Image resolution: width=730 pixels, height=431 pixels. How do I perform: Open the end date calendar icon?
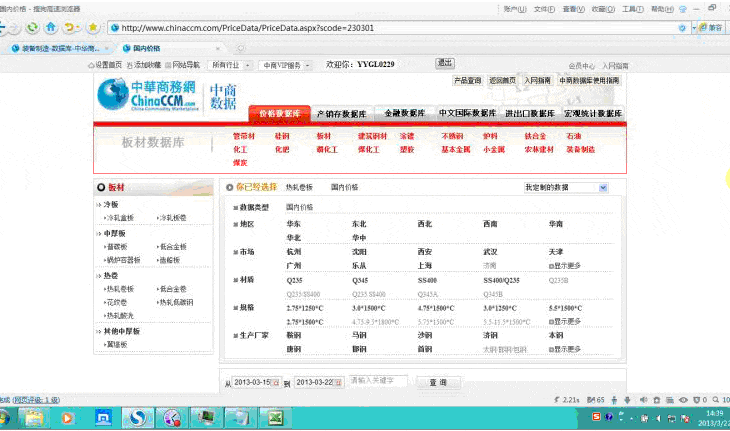point(339,383)
